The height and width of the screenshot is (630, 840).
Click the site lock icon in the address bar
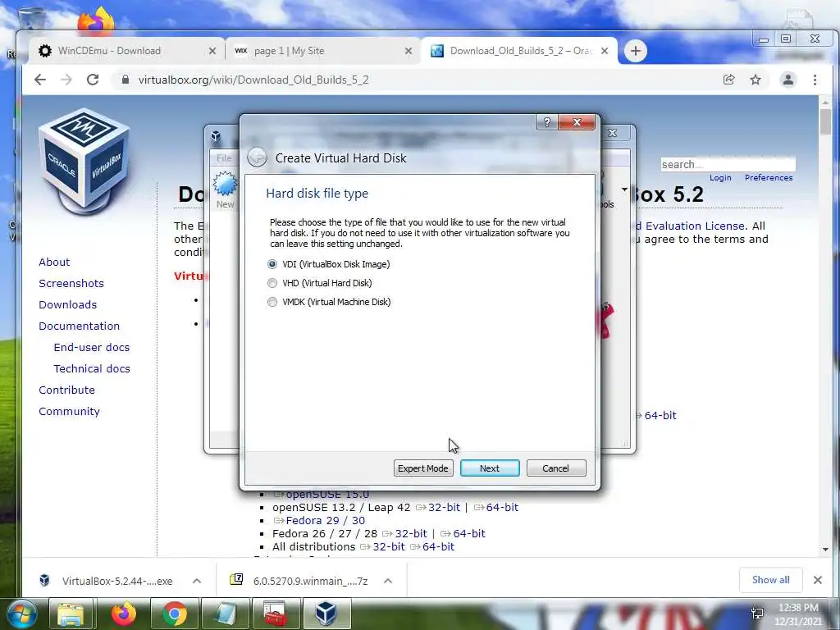(126, 80)
